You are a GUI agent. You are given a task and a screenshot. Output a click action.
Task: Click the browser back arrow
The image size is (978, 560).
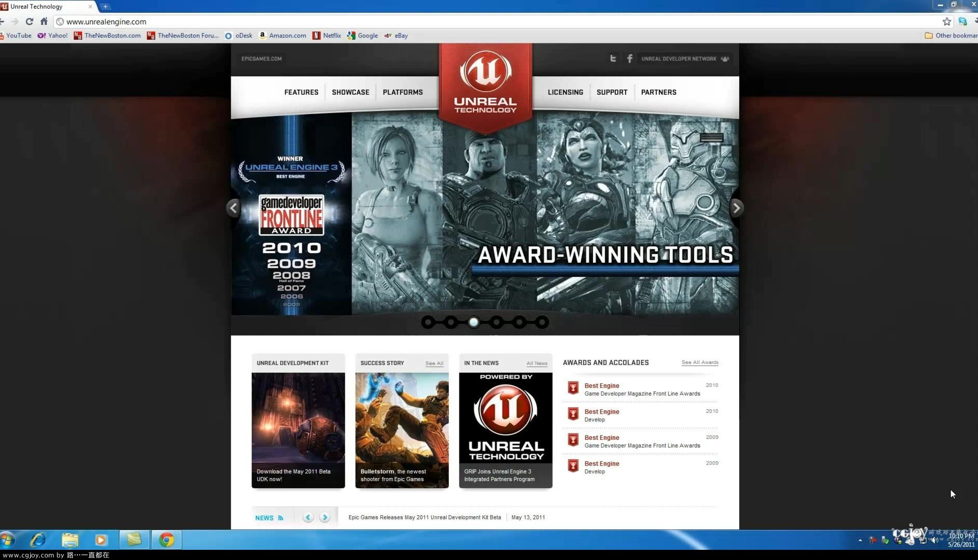click(2, 21)
